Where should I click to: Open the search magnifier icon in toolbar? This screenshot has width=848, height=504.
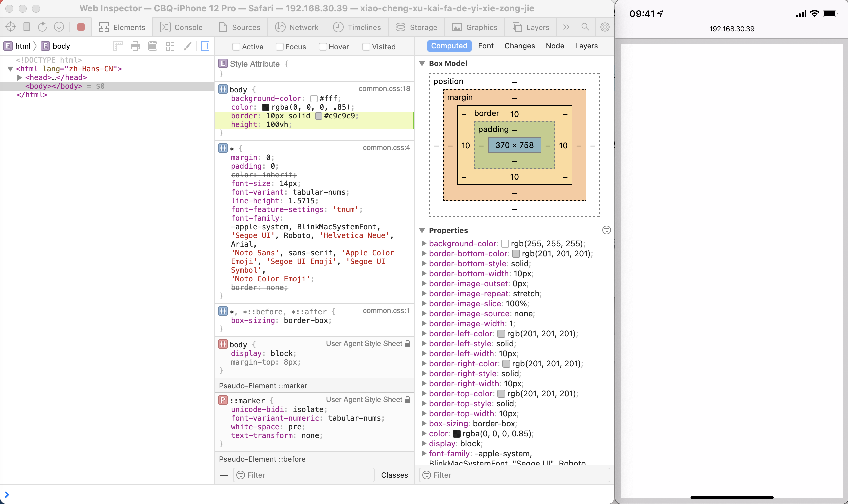[585, 27]
